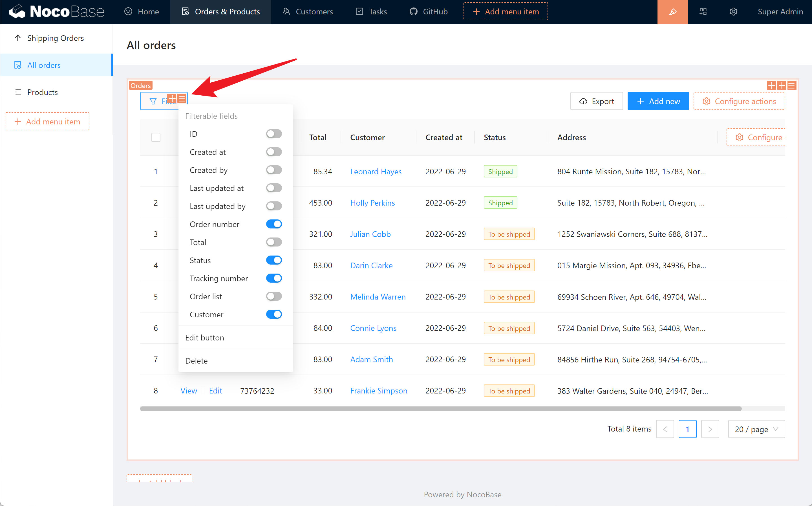
Task: Click the Filter button's drag handle icon
Action: 172,98
